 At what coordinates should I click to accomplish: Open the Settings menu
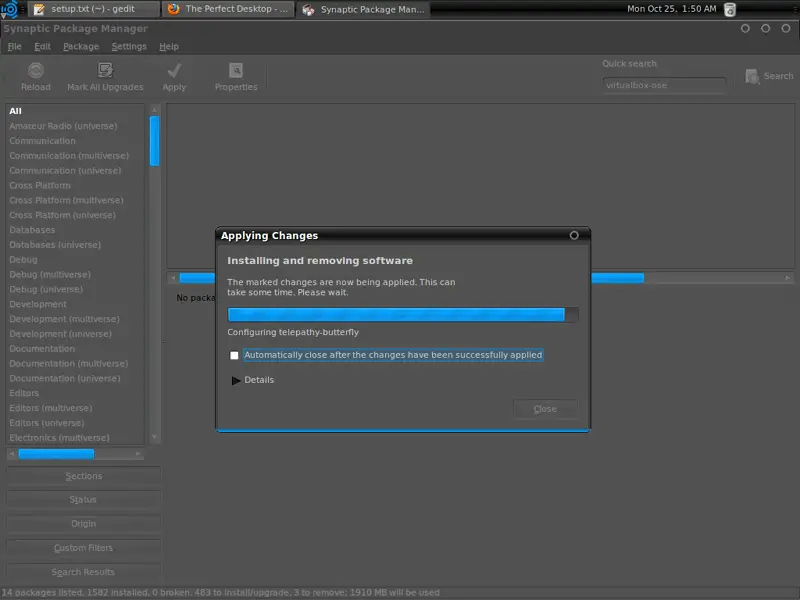pyautogui.click(x=129, y=46)
